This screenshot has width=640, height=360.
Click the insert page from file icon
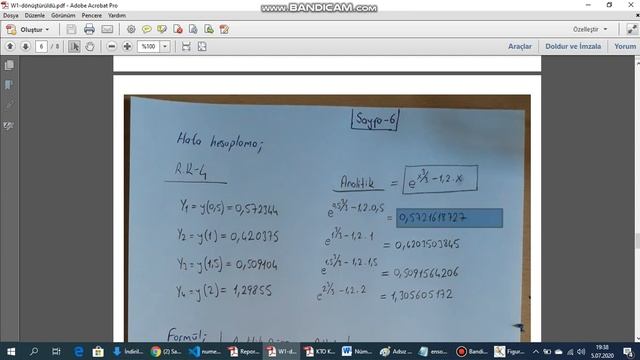click(209, 29)
